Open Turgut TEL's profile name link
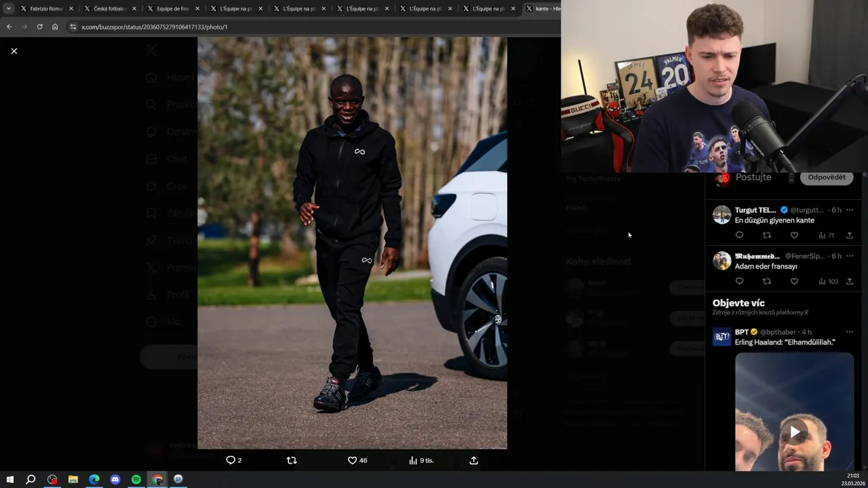The image size is (868, 488). (755, 210)
